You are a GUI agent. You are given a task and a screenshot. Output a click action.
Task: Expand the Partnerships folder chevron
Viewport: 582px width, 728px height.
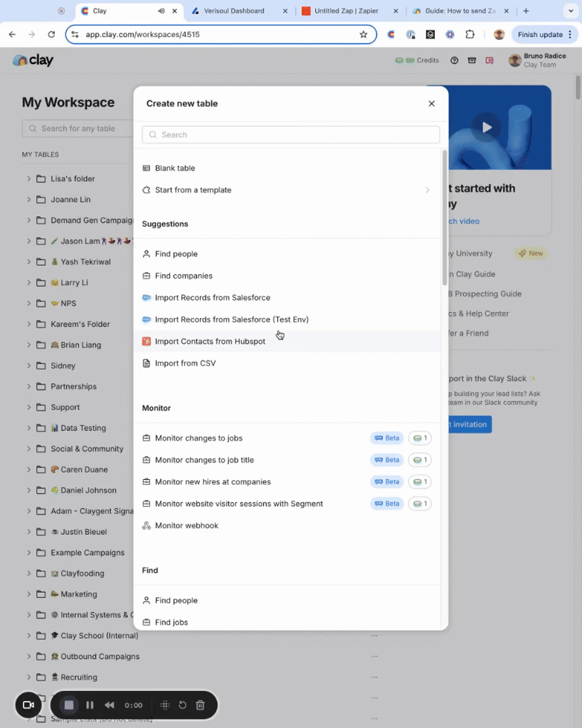tap(29, 387)
